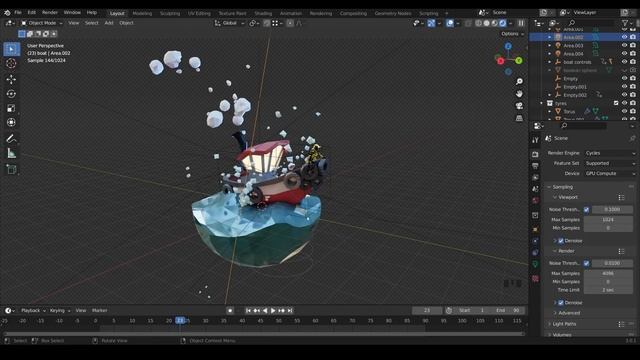Open the File menu
This screenshot has height=360, width=640.
pyautogui.click(x=18, y=13)
